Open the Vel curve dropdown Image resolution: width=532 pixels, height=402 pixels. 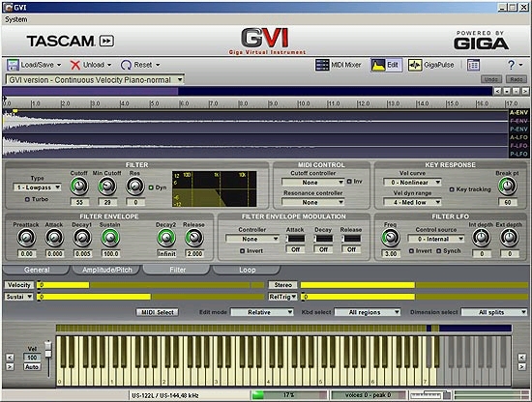pos(412,183)
